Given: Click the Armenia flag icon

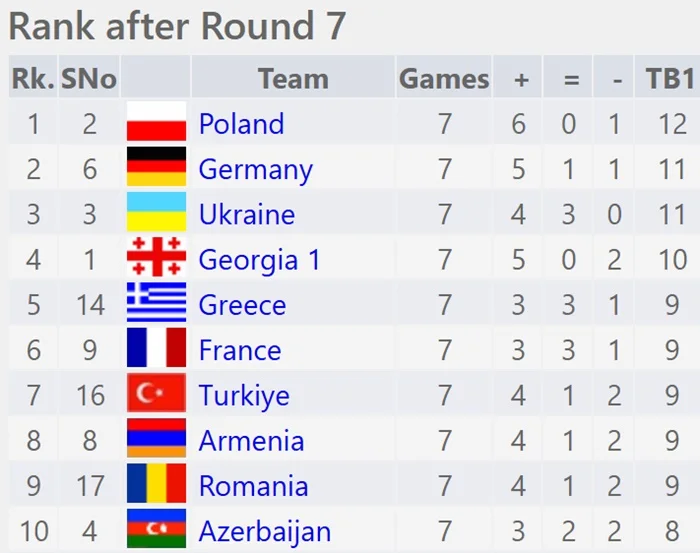Looking at the screenshot, I should point(156,440).
